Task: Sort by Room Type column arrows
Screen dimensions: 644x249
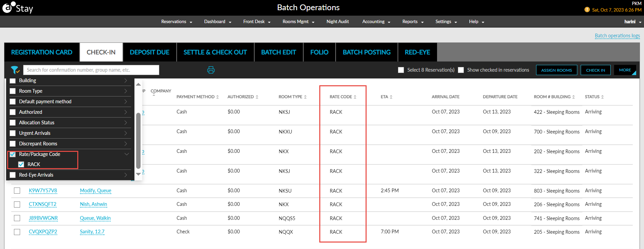Action: point(305,97)
